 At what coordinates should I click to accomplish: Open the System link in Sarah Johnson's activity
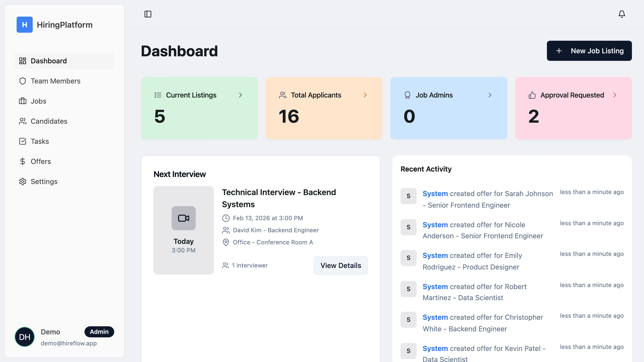[x=435, y=194]
